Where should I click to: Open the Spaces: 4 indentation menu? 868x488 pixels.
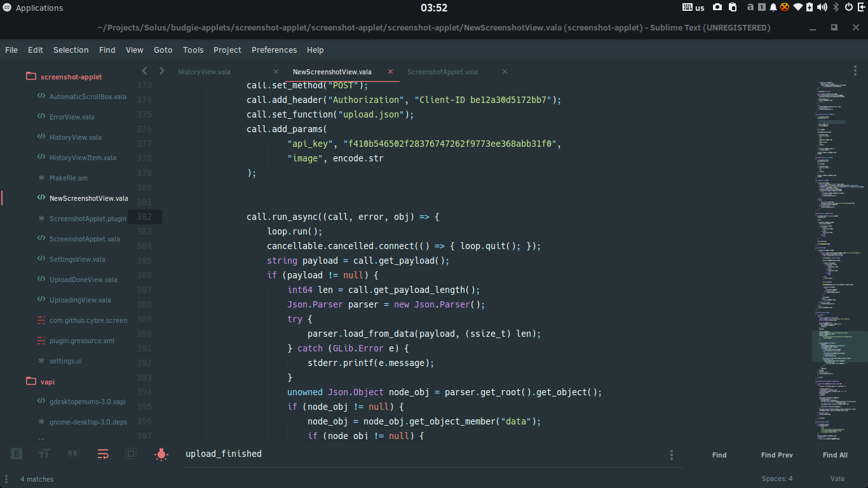pos(777,478)
